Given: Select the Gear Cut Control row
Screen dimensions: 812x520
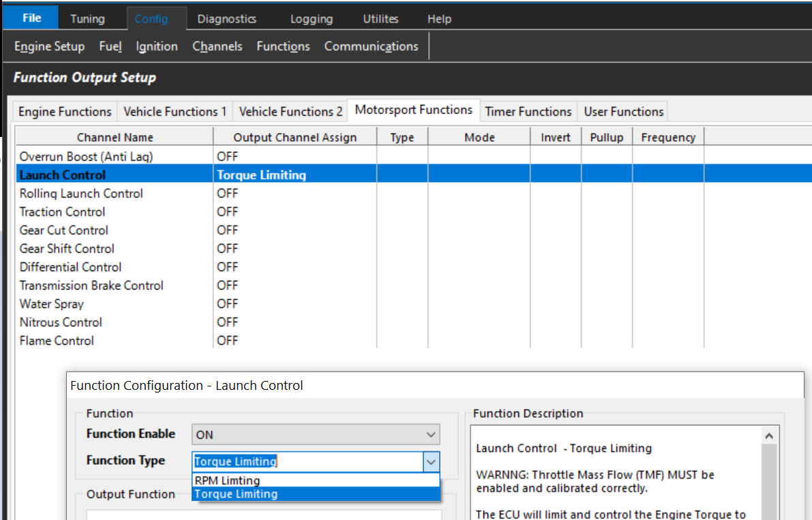Looking at the screenshot, I should [x=414, y=230].
